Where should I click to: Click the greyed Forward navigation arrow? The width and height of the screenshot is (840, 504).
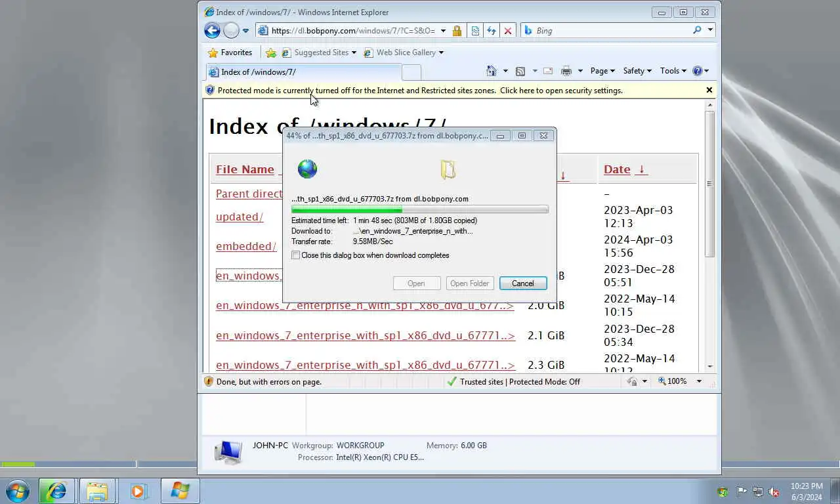(231, 30)
